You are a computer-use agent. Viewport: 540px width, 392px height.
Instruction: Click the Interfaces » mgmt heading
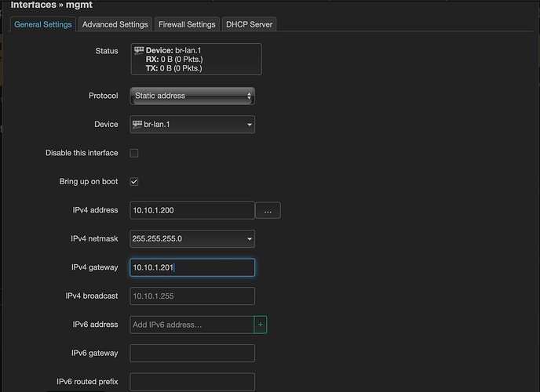pos(51,5)
